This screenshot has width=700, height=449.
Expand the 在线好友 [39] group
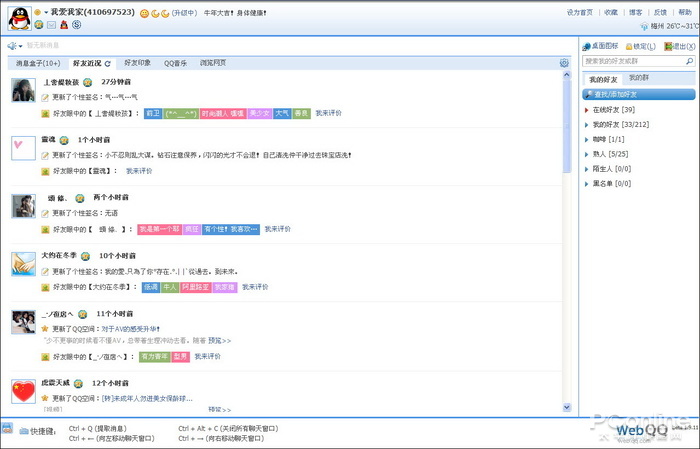[587, 110]
